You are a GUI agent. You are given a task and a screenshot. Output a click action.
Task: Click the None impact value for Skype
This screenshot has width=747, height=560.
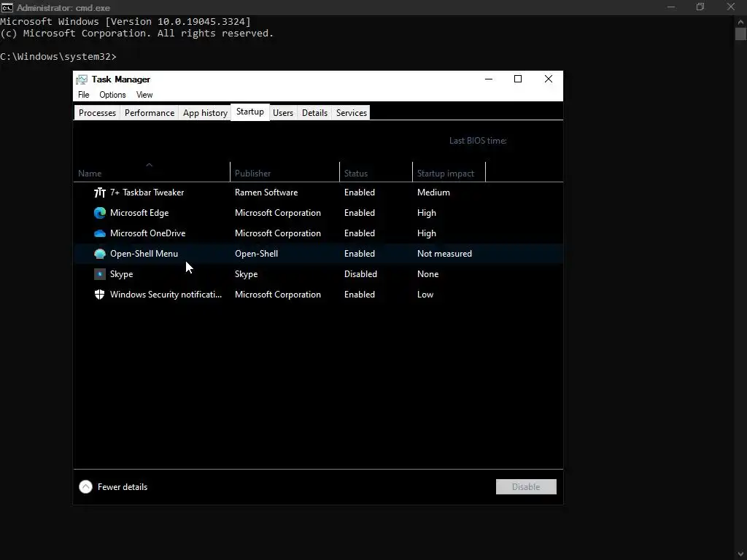(427, 274)
